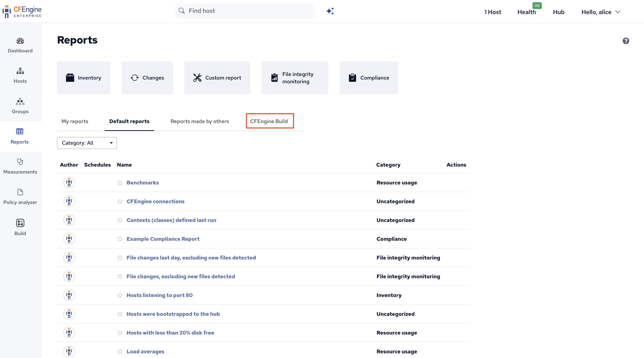Click the 1 Host link

[493, 12]
